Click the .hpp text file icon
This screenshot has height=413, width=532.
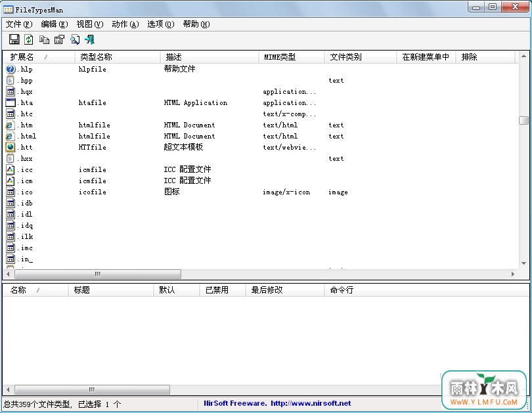click(11, 80)
